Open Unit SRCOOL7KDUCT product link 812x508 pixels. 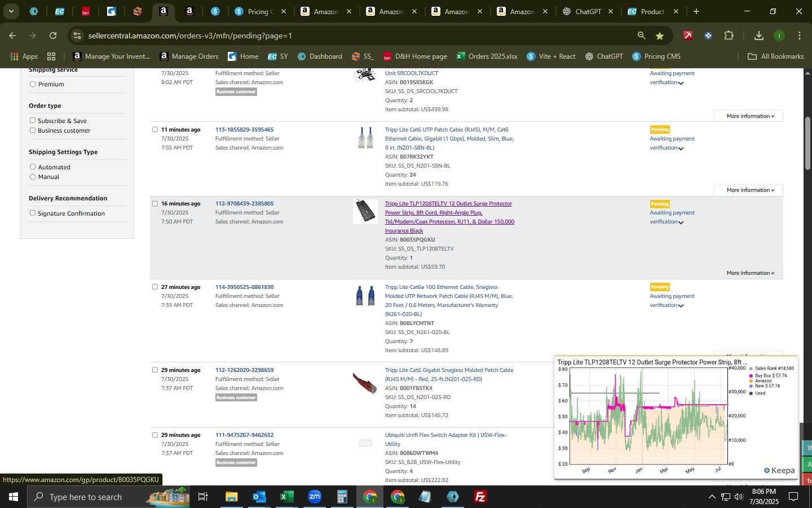(412, 73)
